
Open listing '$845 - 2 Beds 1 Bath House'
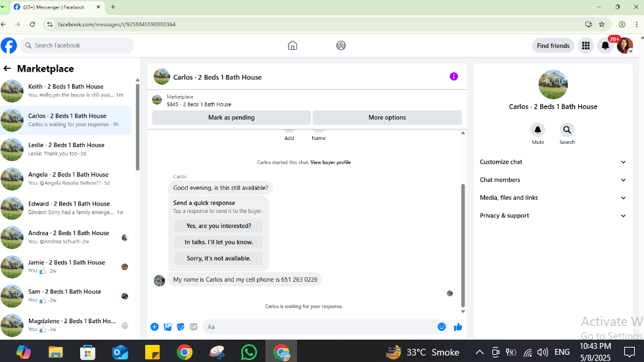tap(198, 104)
